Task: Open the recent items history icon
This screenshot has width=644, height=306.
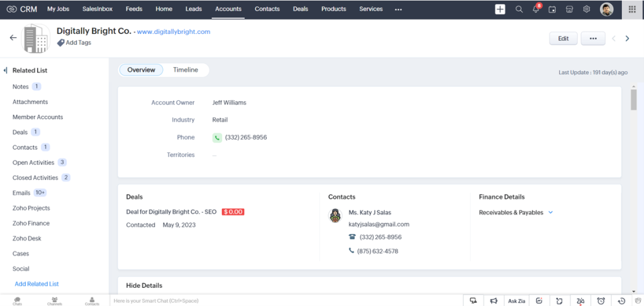Action: click(x=622, y=301)
